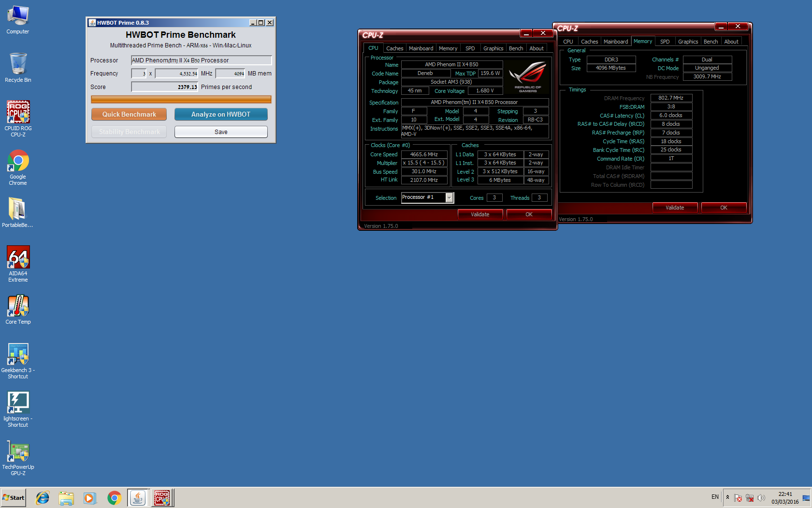812x508 pixels.
Task: Launch Google Chrome desktop shortcut
Action: (18, 167)
